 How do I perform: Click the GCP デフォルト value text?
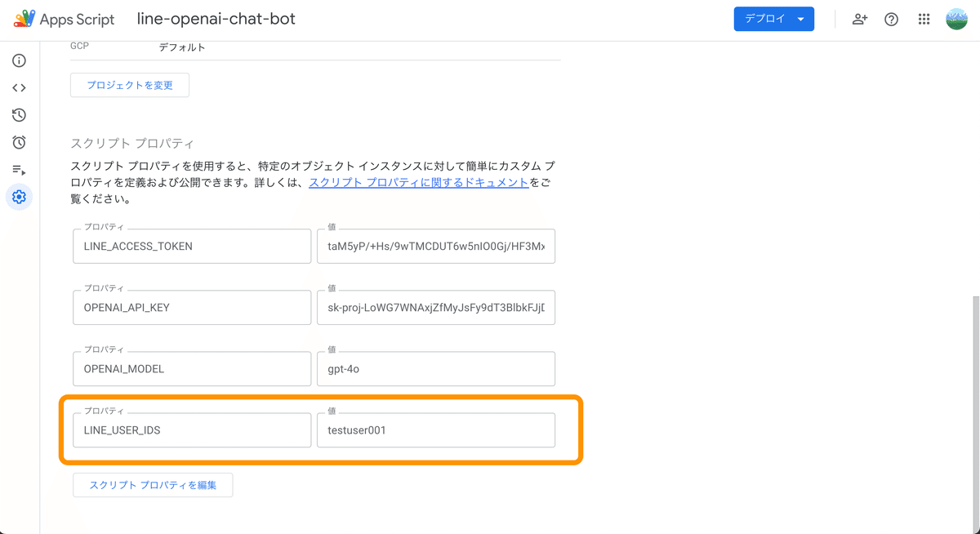(182, 47)
